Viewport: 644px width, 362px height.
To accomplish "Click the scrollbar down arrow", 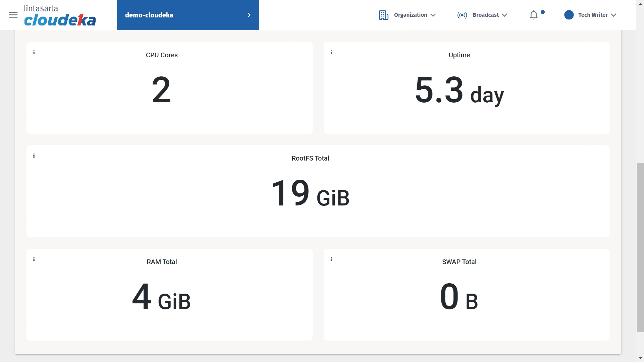I will tap(640, 358).
